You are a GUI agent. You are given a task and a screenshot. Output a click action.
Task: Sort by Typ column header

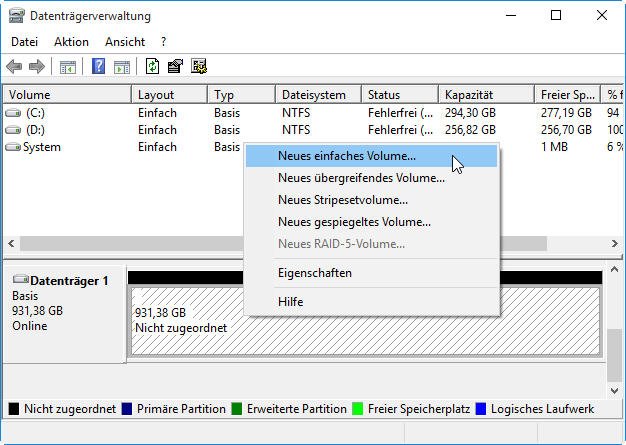tap(242, 95)
